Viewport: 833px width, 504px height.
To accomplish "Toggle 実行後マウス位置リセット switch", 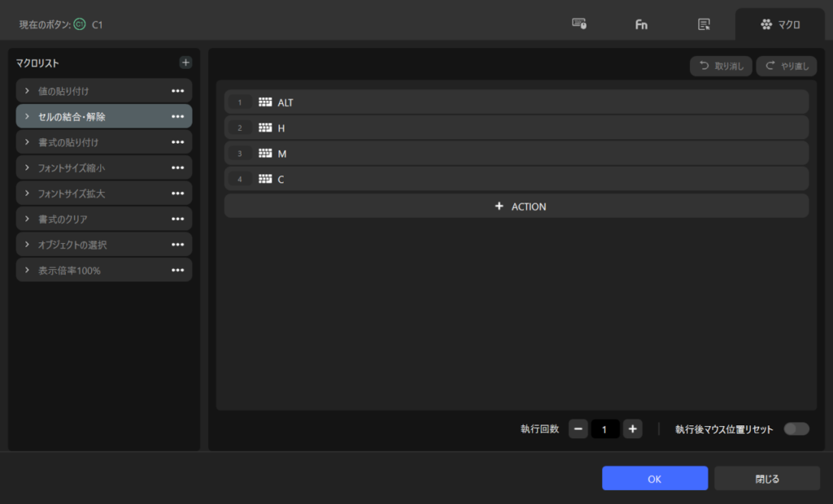I will (796, 429).
